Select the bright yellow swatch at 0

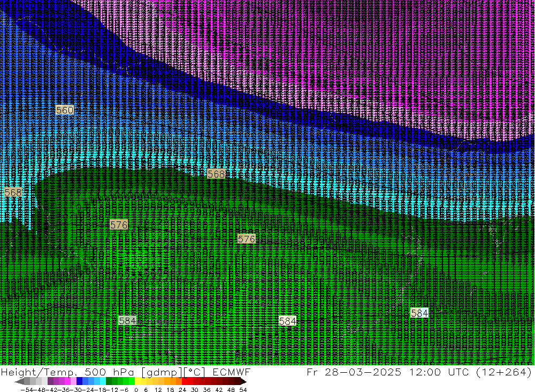pos(138,381)
